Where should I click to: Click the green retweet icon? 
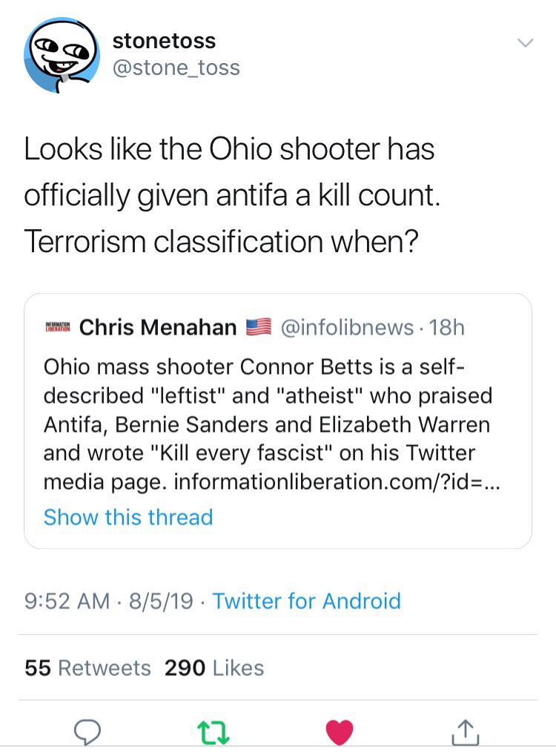[x=214, y=732]
